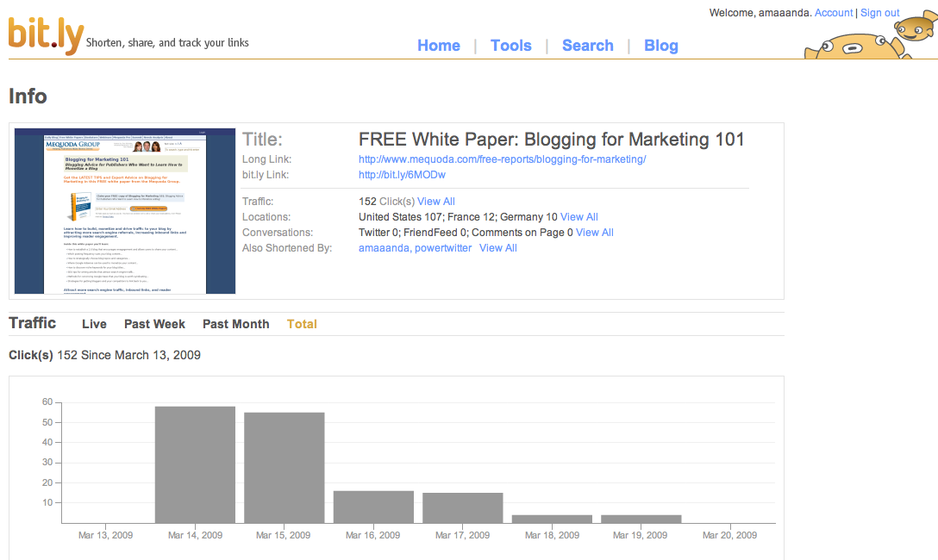Open the Mequoda page preview thumbnail
938x560 pixels.
125,211
